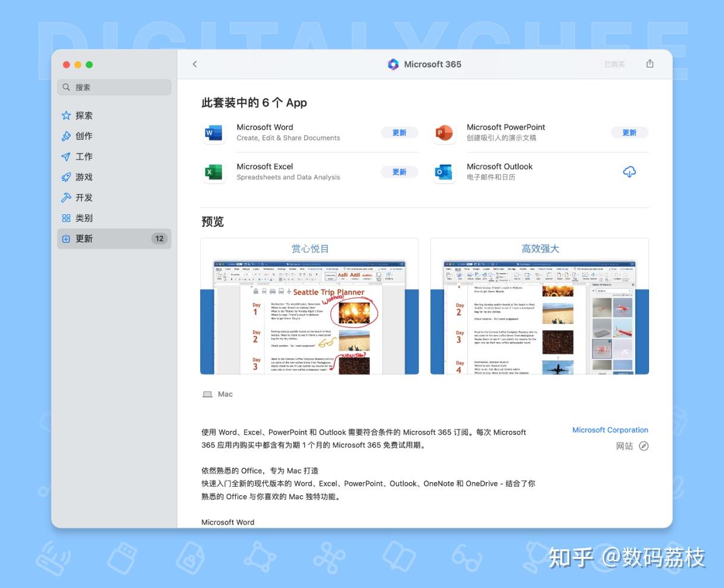Select the 创作 brush icon
This screenshot has width=724, height=588.
tap(66, 136)
